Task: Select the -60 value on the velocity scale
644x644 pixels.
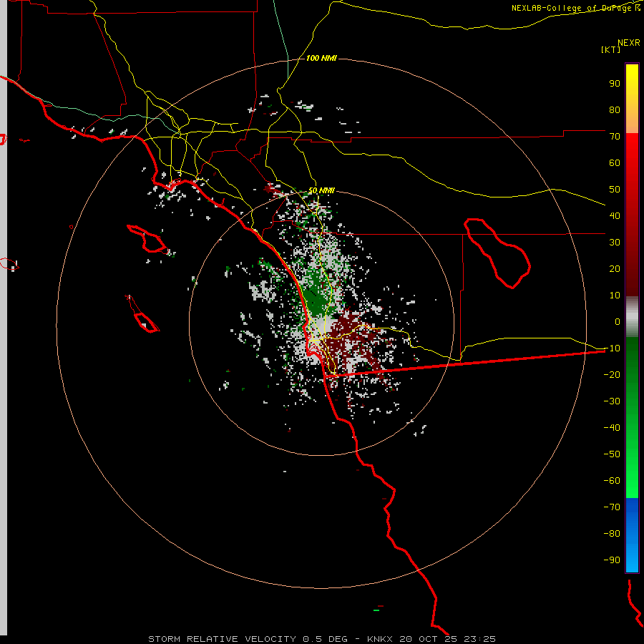Action: coord(612,481)
